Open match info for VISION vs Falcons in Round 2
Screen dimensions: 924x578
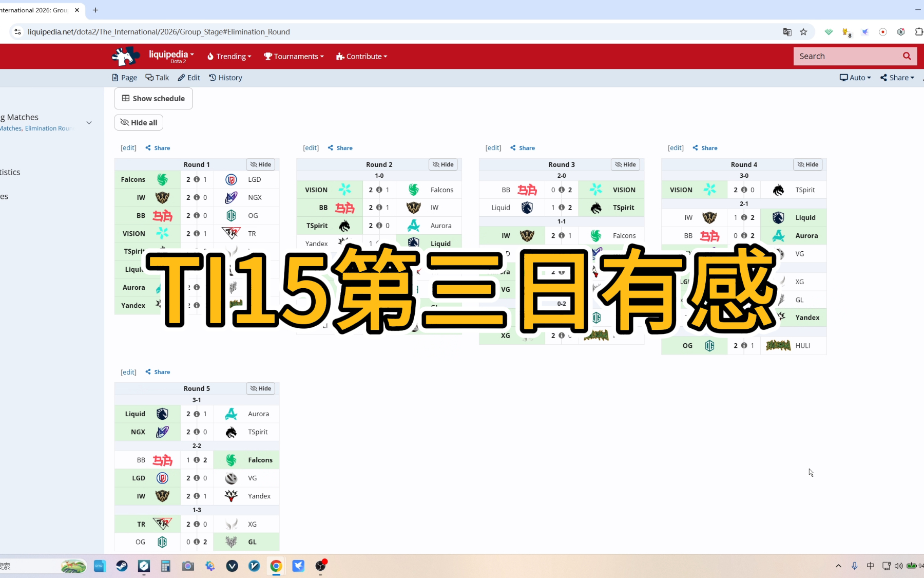(379, 190)
